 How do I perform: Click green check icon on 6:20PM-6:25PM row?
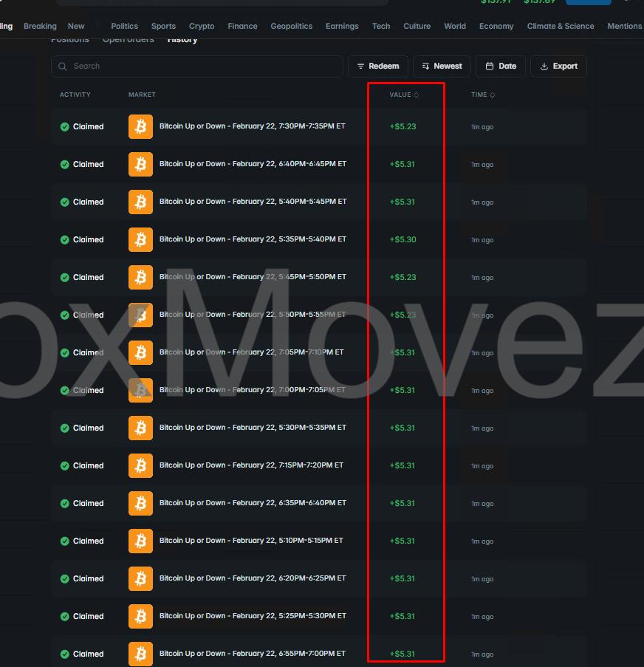65,578
